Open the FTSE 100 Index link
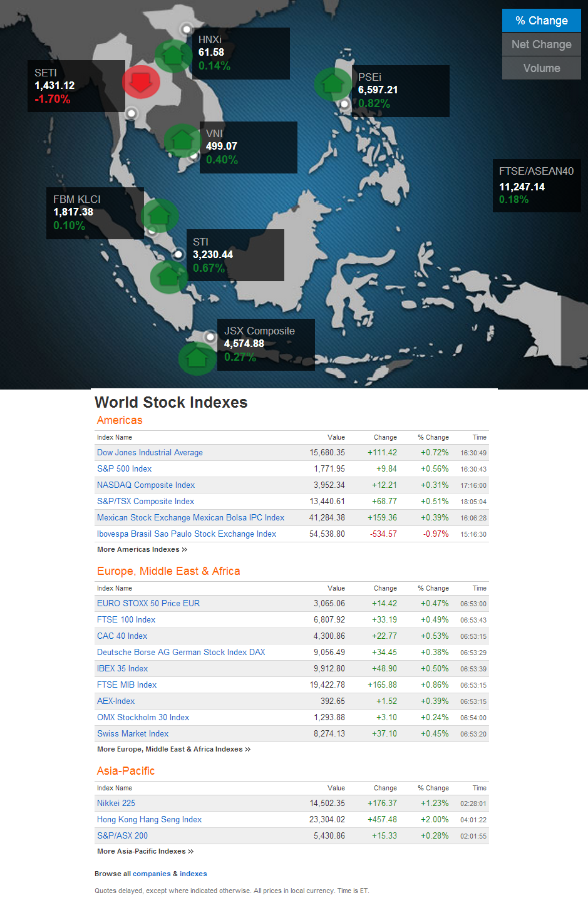This screenshot has width=588, height=920. pyautogui.click(x=126, y=620)
